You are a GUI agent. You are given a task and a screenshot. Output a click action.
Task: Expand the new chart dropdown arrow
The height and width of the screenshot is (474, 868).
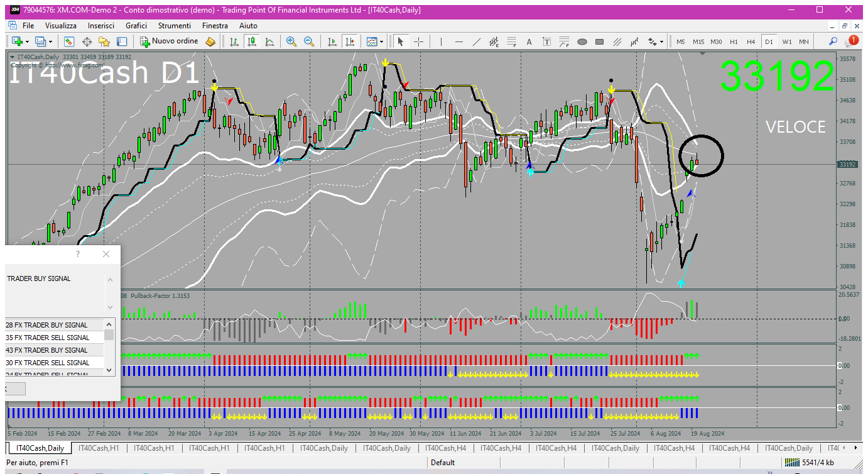click(27, 41)
